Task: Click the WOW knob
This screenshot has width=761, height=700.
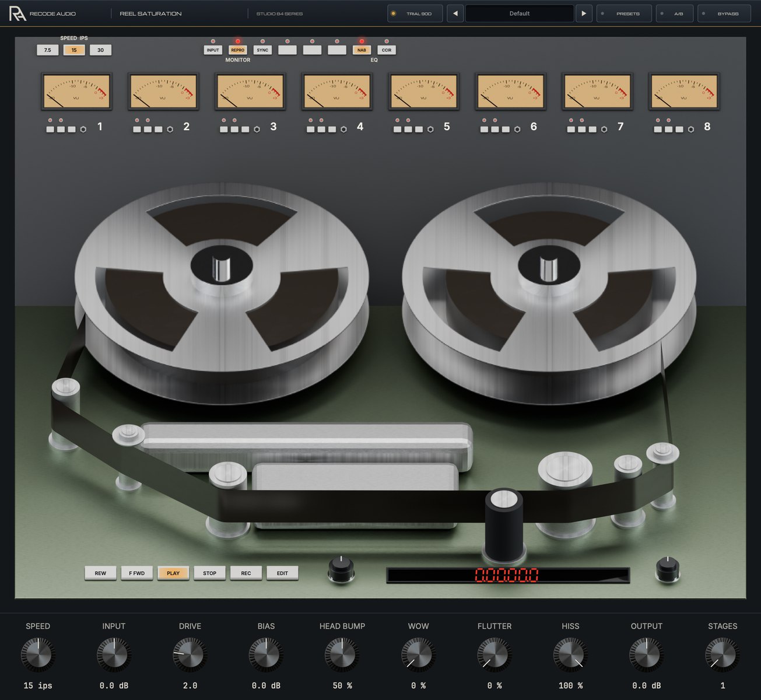Action: click(418, 654)
